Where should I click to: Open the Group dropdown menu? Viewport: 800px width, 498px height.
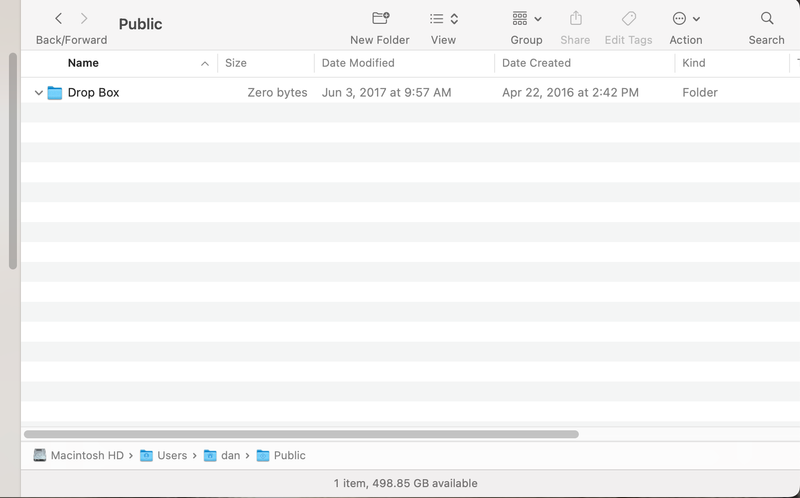[x=526, y=19]
